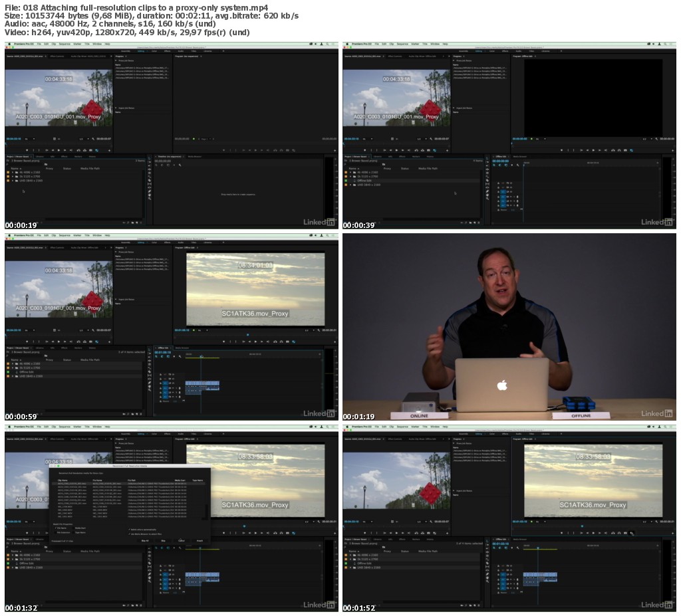Toggle Linked Selection in the 00:00:59 timeline
Viewport: 681px width, 616px height.
[x=168, y=356]
